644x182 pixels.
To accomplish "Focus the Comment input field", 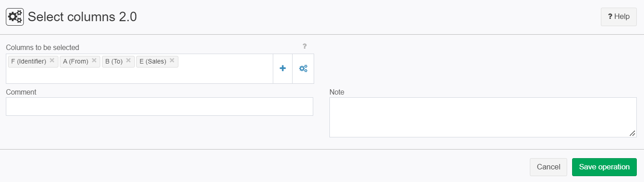I will 160,106.
